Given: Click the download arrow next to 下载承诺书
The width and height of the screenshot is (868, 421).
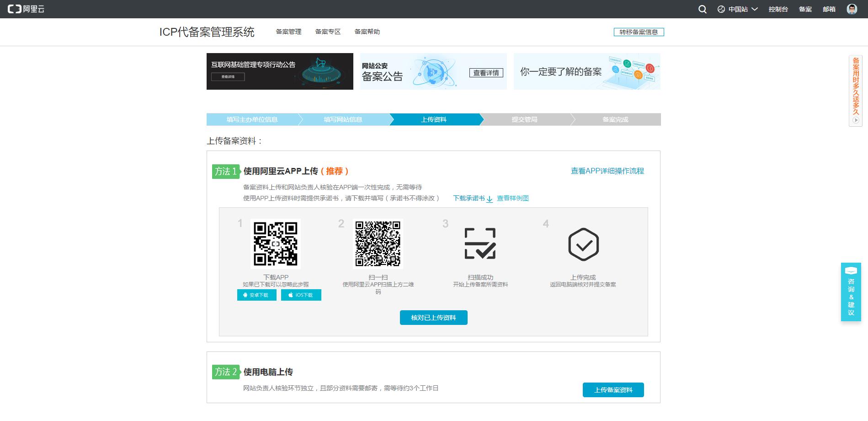Looking at the screenshot, I should click(x=489, y=200).
